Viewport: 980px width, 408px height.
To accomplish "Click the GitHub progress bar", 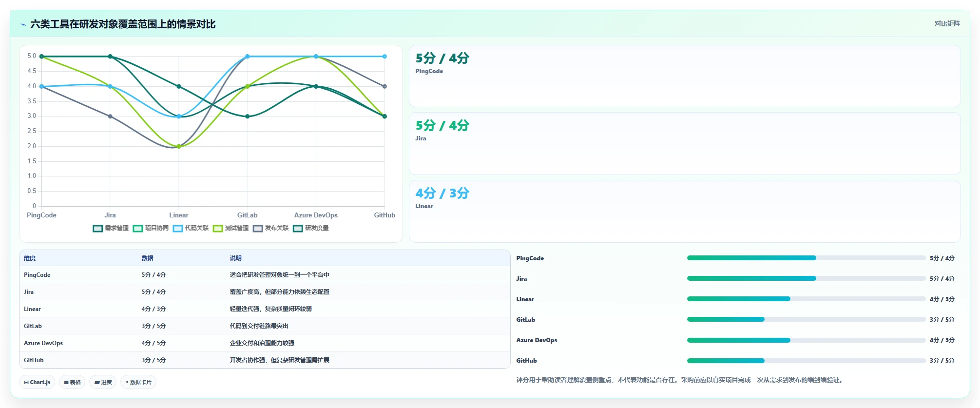I will [806, 361].
